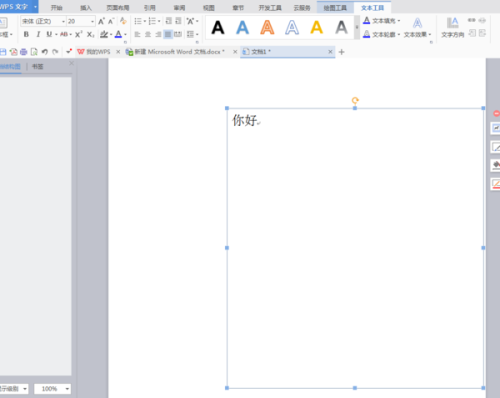Select orange outline WordArt style
Screen dimensions: 500x398
pyautogui.click(x=267, y=28)
